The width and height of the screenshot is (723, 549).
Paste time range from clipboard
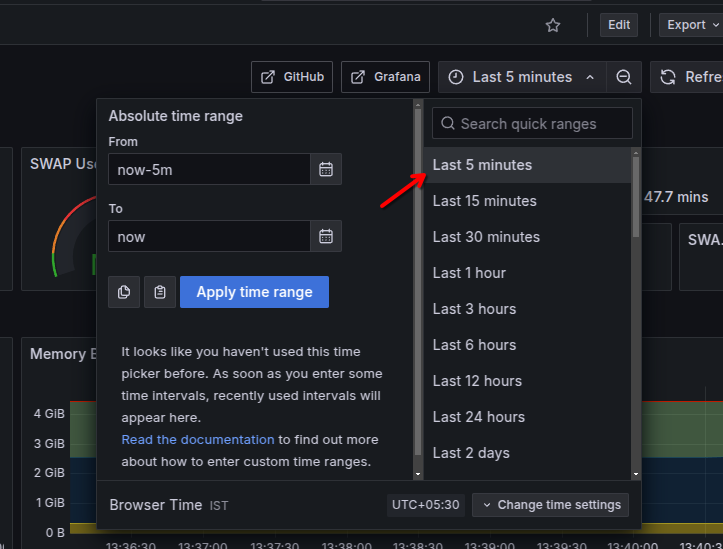(160, 292)
